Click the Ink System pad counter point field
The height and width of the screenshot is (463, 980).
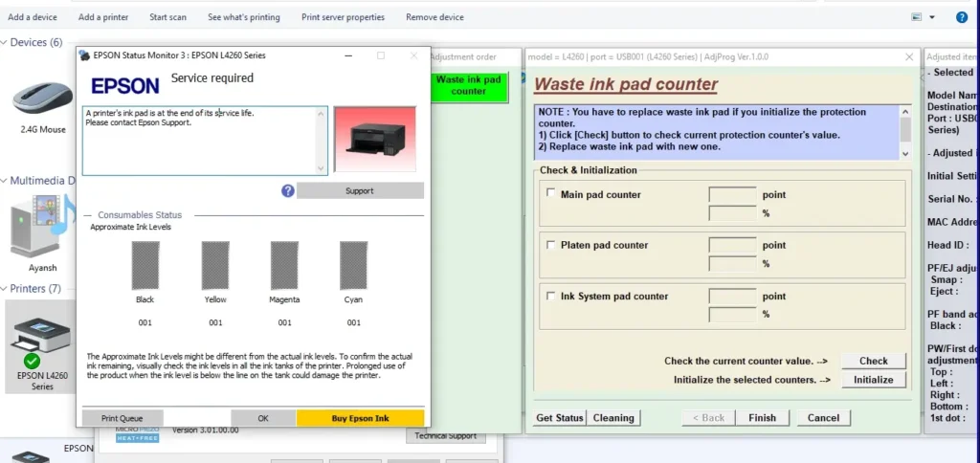pyautogui.click(x=732, y=297)
